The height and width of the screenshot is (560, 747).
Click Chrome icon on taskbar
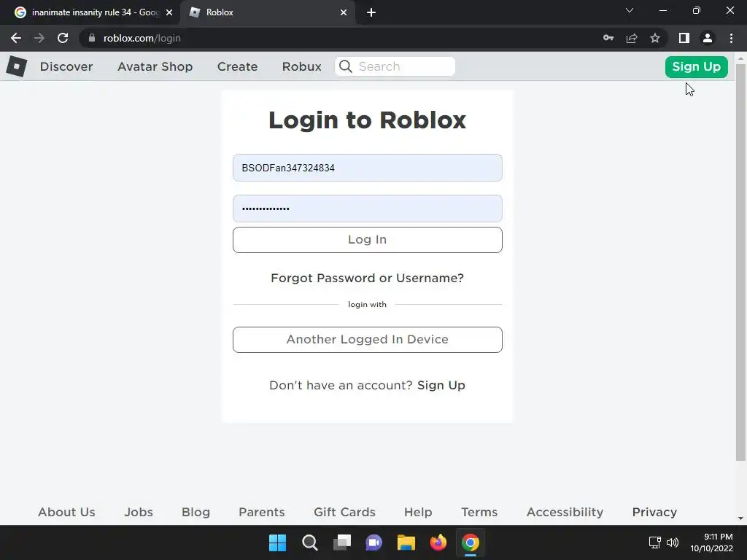click(471, 542)
